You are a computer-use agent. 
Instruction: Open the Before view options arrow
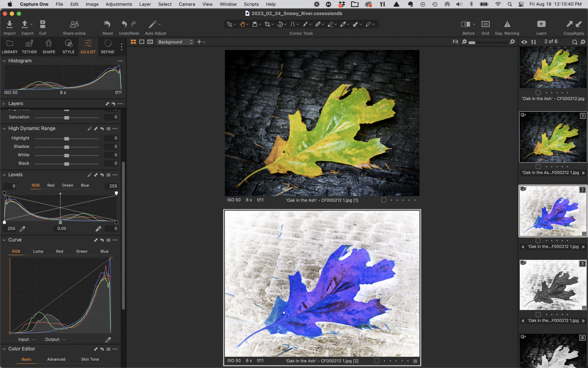(x=474, y=24)
